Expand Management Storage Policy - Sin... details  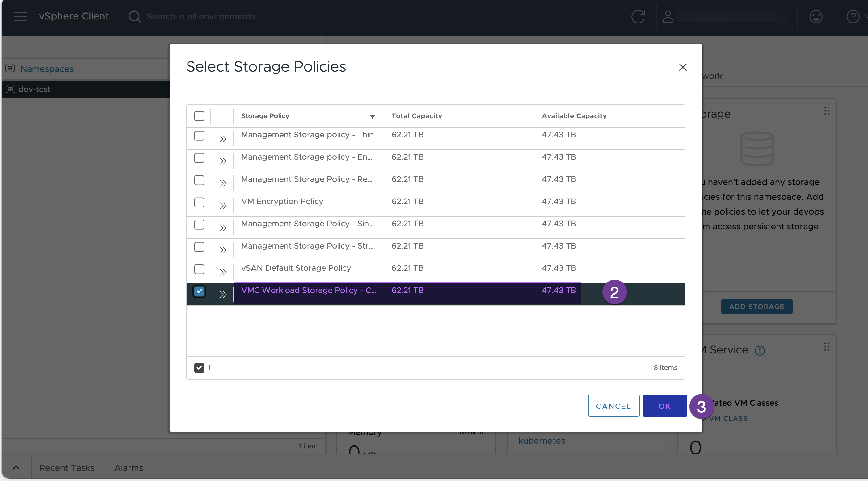(223, 228)
